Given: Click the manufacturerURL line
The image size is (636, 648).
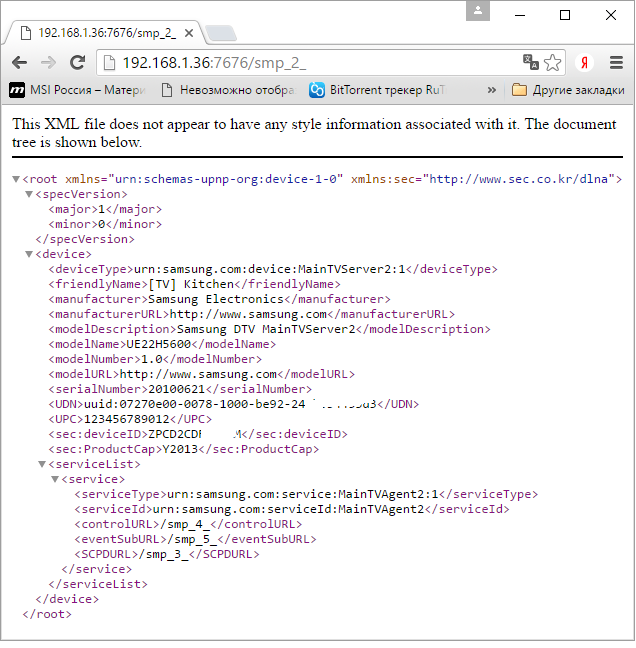Looking at the screenshot, I should tap(252, 314).
